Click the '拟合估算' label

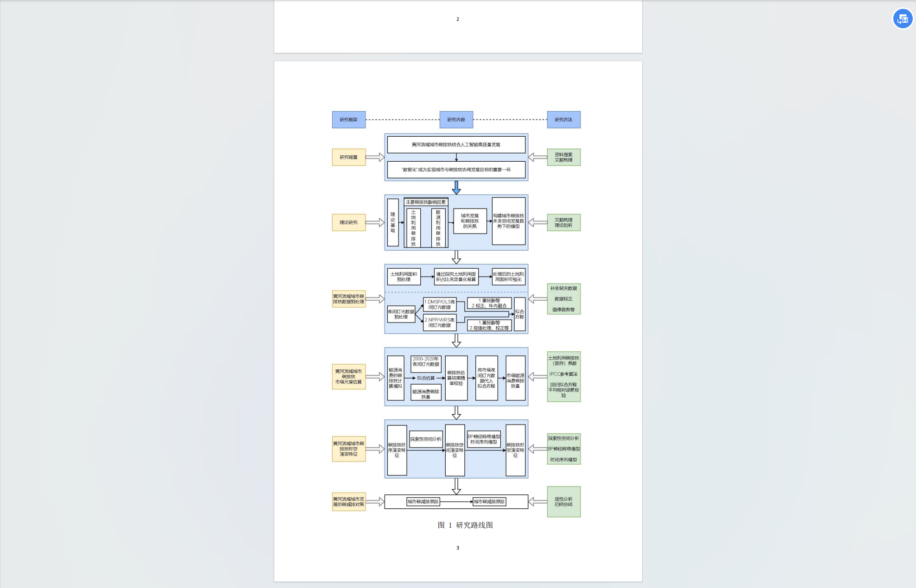426,378
